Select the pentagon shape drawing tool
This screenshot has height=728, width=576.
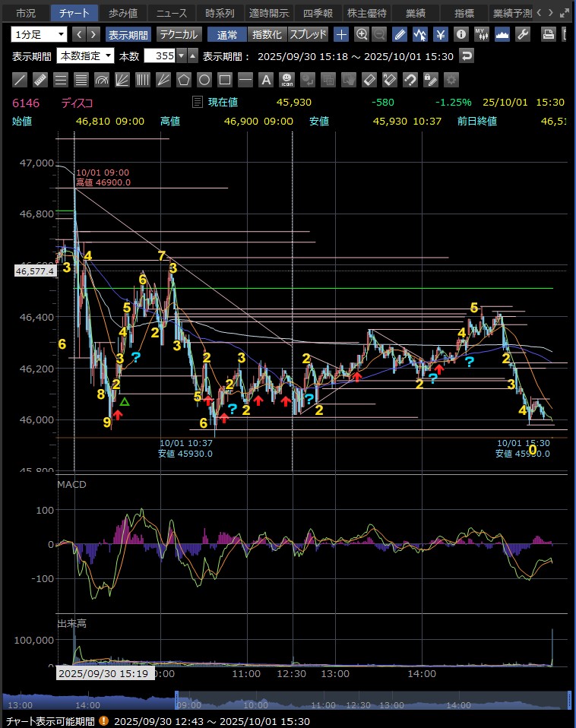point(184,80)
